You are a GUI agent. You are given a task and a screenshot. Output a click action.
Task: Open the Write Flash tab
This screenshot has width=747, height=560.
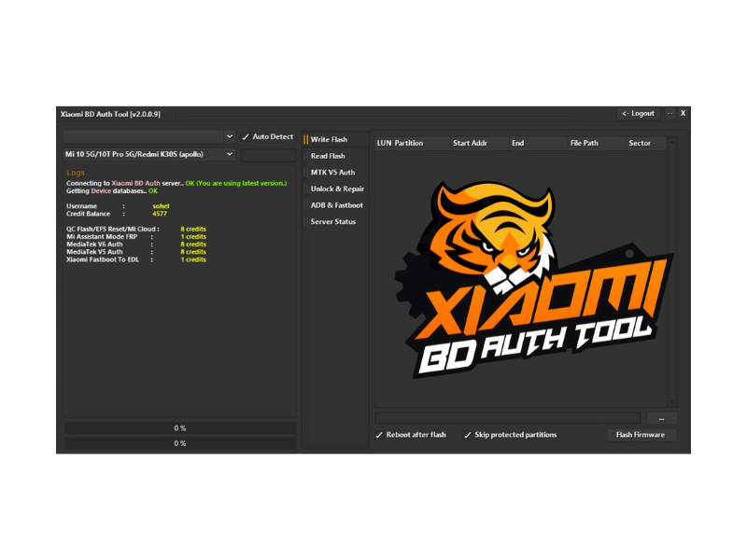click(335, 139)
